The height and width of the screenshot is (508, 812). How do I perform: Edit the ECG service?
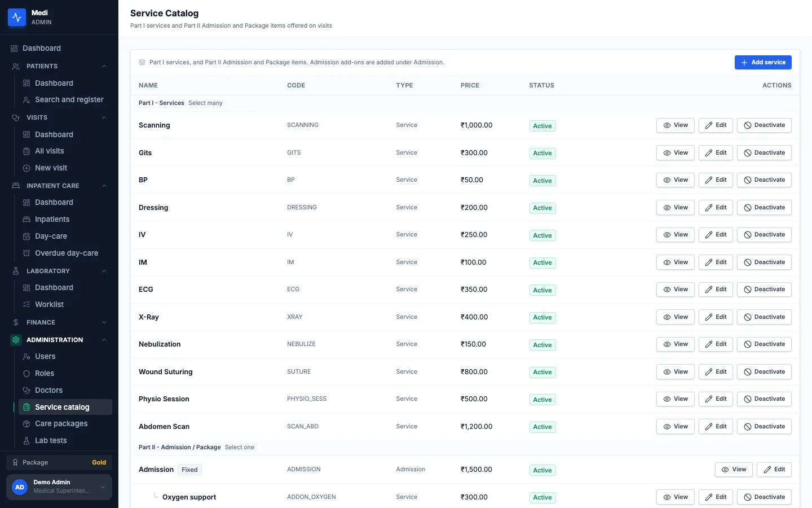[x=716, y=290]
